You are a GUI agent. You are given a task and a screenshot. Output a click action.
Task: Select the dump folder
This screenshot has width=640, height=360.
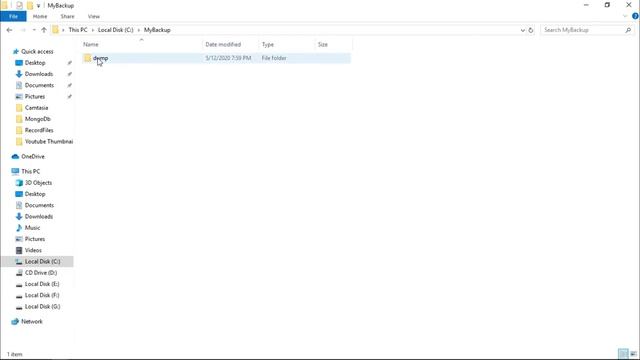100,58
